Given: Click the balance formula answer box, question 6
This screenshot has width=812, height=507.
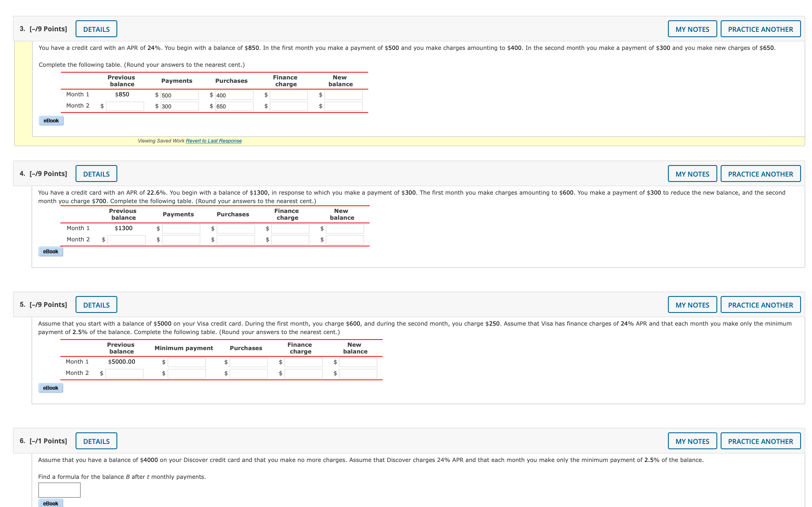Looking at the screenshot, I should 59,490.
